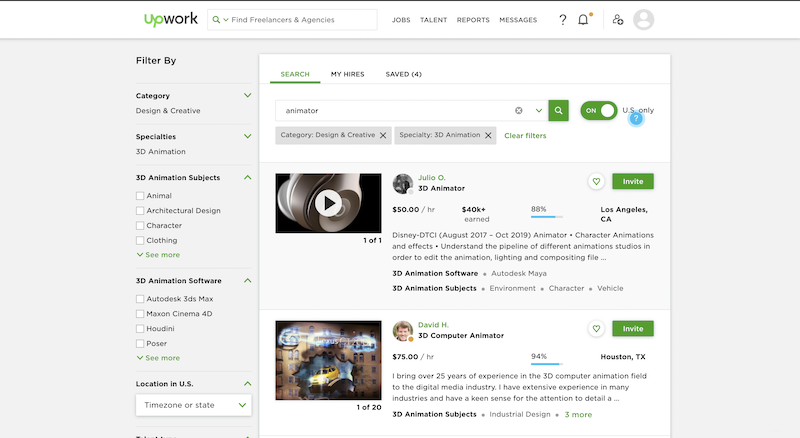Open the Talent menu
Viewport: 800px width, 438px height.
point(433,20)
